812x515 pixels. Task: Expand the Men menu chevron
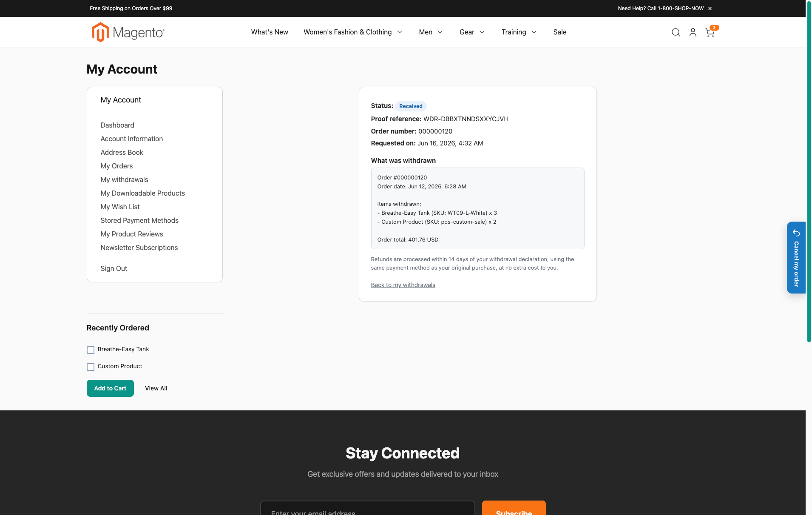tap(440, 32)
